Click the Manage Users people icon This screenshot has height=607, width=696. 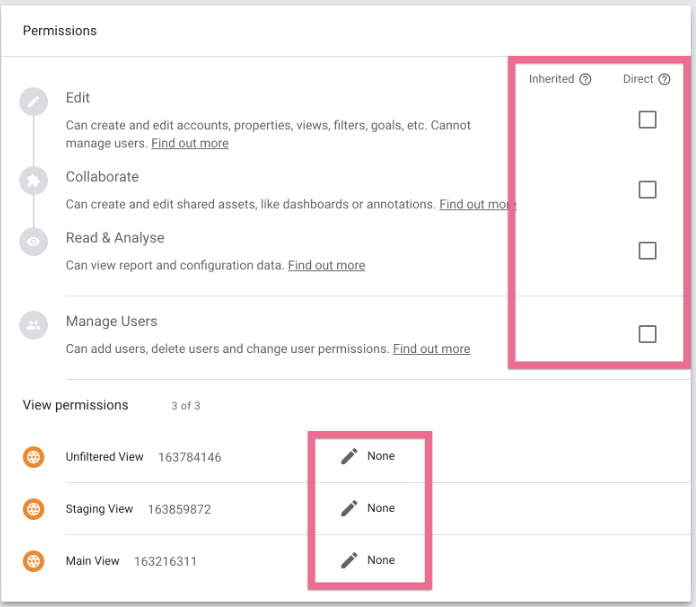pos(33,325)
